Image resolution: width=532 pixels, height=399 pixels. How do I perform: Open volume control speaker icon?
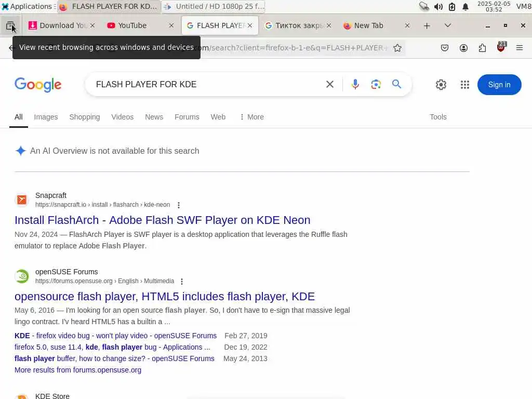(438, 7)
